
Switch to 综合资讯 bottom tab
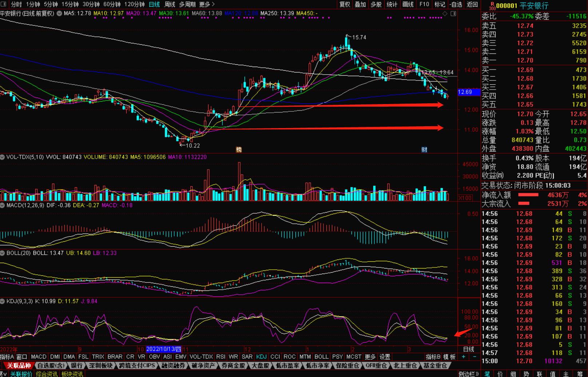[47, 374]
